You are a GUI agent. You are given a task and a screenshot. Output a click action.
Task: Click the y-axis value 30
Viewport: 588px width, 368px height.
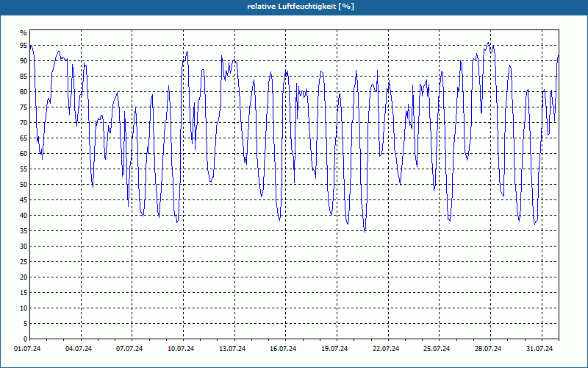24,247
